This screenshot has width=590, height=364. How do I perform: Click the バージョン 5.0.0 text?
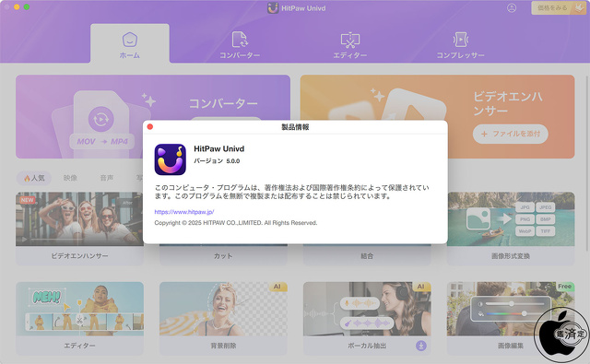217,161
